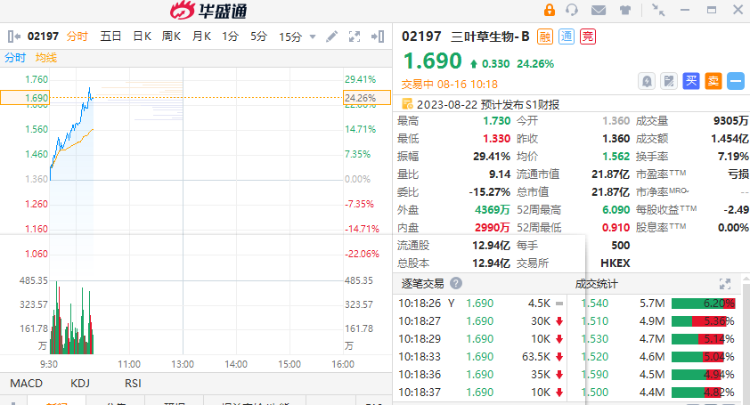Image resolution: width=750 pixels, height=405 pixels.
Task: Open customer service headset icon
Action: (572, 10)
